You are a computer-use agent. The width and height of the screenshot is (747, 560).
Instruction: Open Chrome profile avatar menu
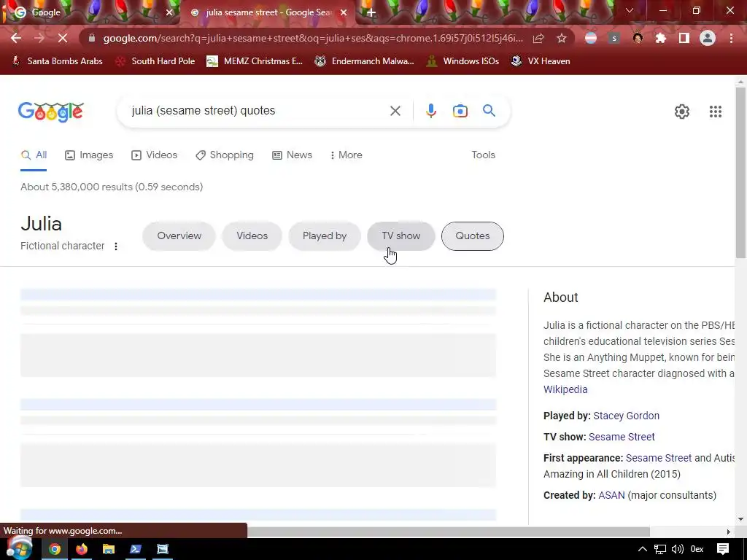click(708, 38)
